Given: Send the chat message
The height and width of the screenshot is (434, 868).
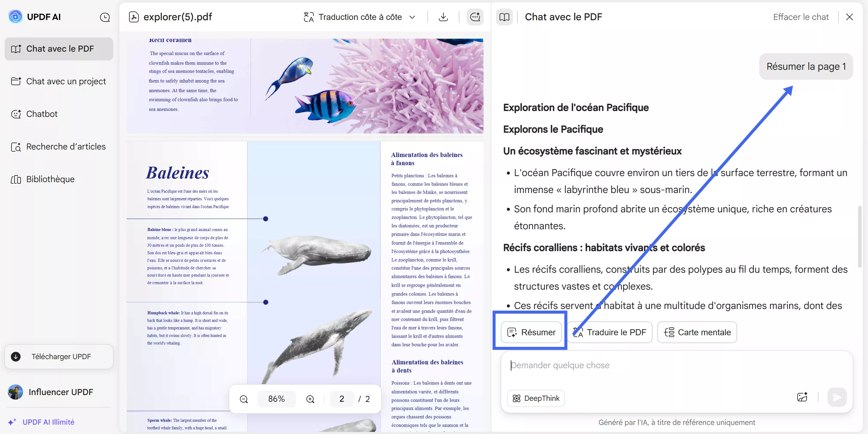Looking at the screenshot, I should (837, 397).
